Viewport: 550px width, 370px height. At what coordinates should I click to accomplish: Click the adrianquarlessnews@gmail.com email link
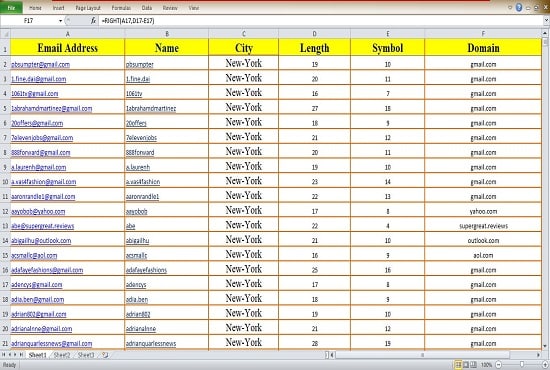tap(52, 343)
